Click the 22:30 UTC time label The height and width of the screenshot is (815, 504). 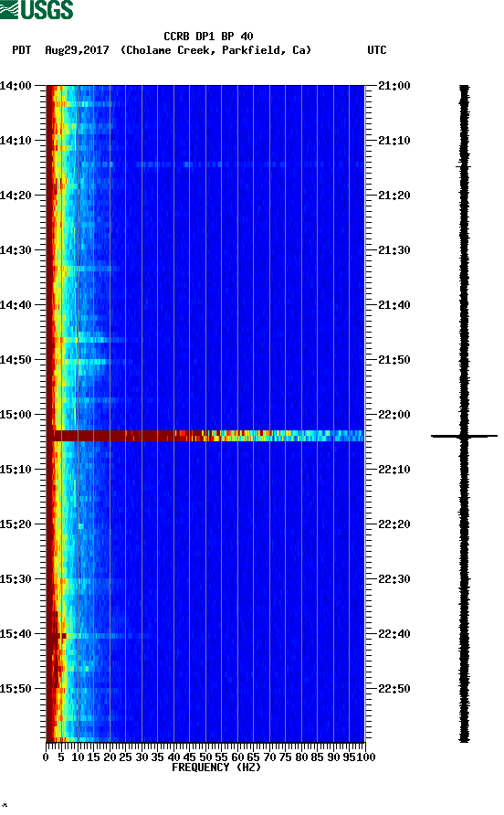tap(394, 579)
